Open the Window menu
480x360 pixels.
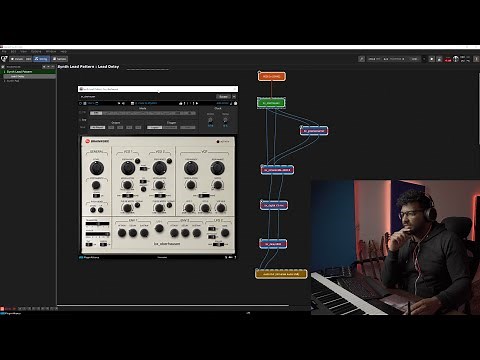point(51,52)
